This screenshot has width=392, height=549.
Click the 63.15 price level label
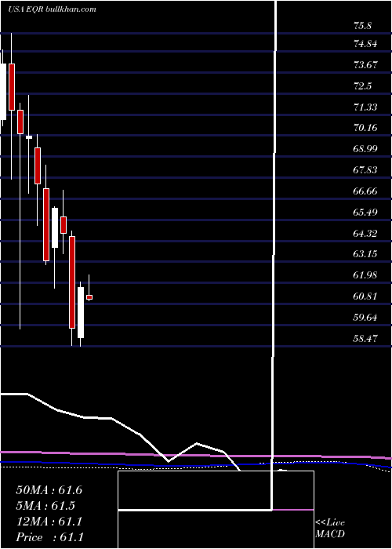click(365, 254)
